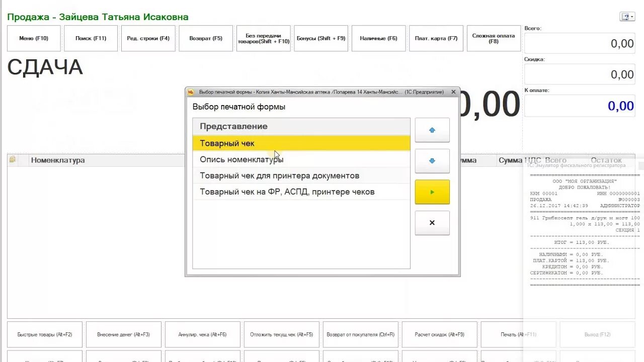This screenshot has height=362, width=644.
Task: Click Возврат от покупателя (Ctrl+R)
Action: pyautogui.click(x=361, y=334)
